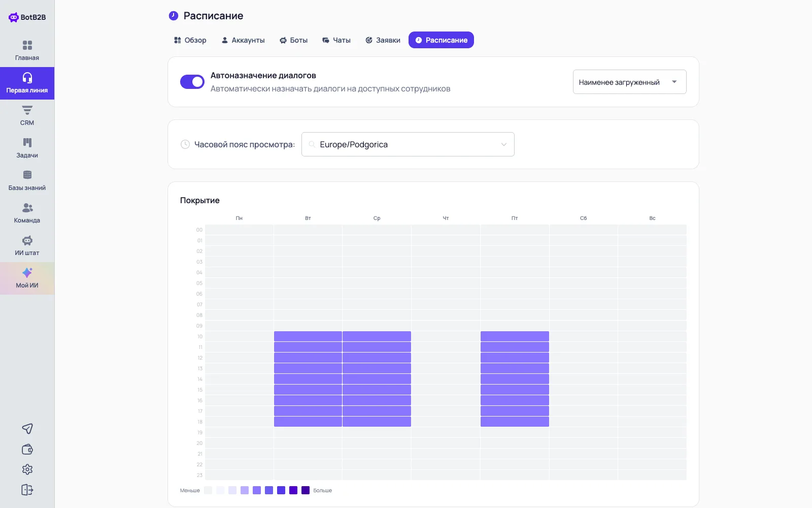Click the paper plane icon
Viewport: 812px width, 508px height.
point(27,429)
